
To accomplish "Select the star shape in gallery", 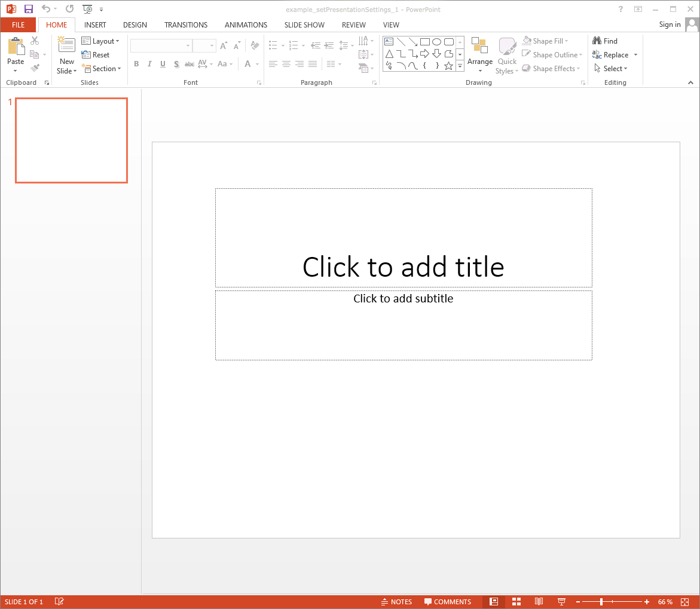I will click(449, 66).
